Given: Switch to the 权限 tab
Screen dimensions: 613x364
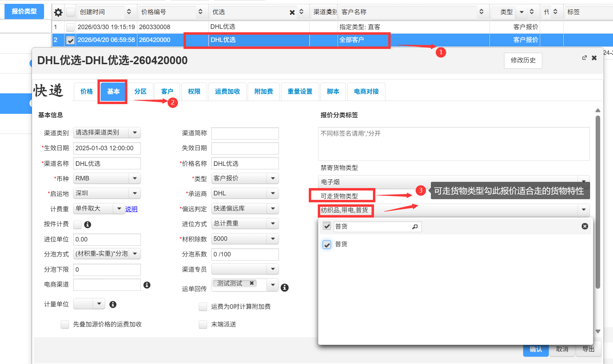Looking at the screenshot, I should 194,92.
